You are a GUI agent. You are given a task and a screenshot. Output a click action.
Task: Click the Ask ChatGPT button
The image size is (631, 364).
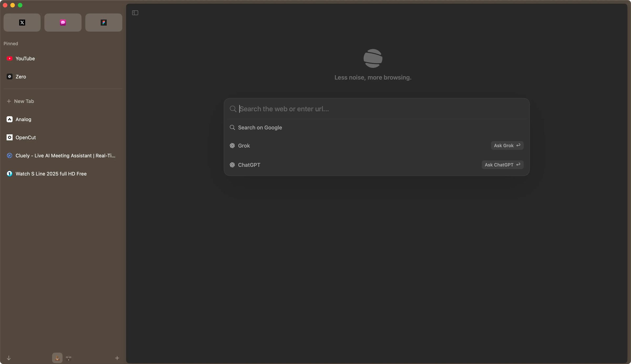pos(502,165)
